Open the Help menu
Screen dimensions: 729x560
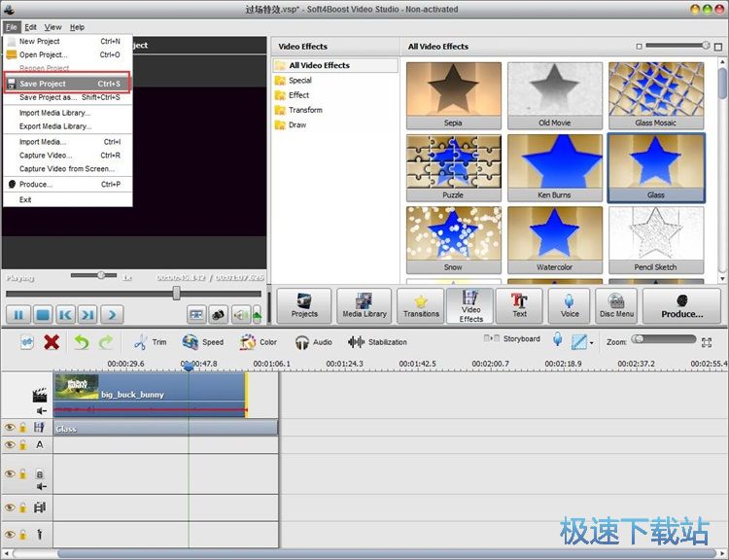(77, 27)
